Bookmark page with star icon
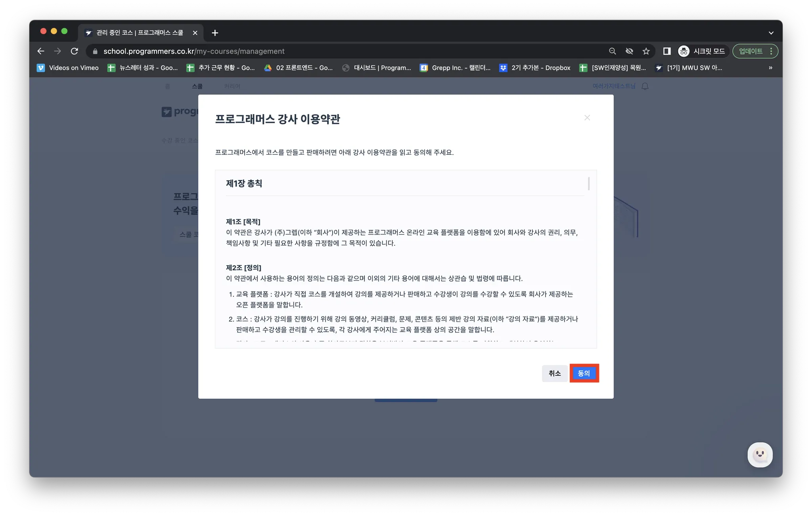 [x=646, y=51]
